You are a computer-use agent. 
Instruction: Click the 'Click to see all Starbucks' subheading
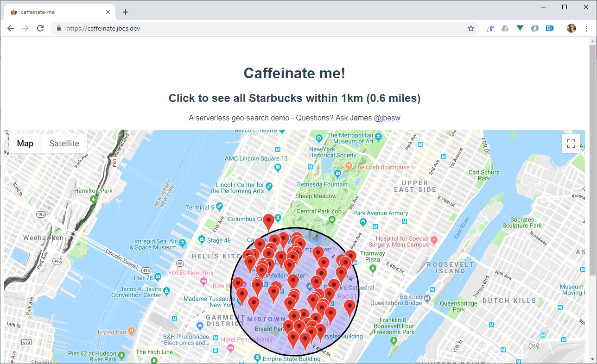click(294, 98)
